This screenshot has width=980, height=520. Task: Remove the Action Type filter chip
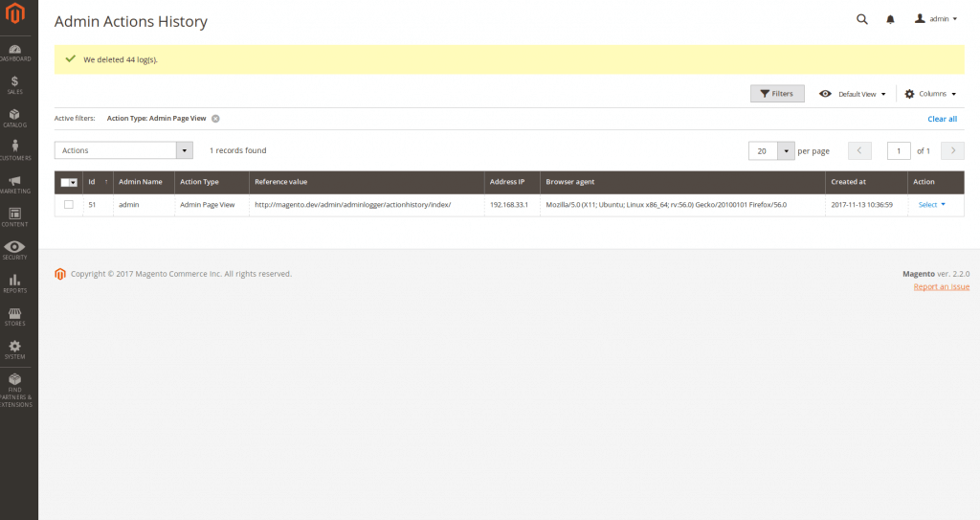[x=215, y=119]
